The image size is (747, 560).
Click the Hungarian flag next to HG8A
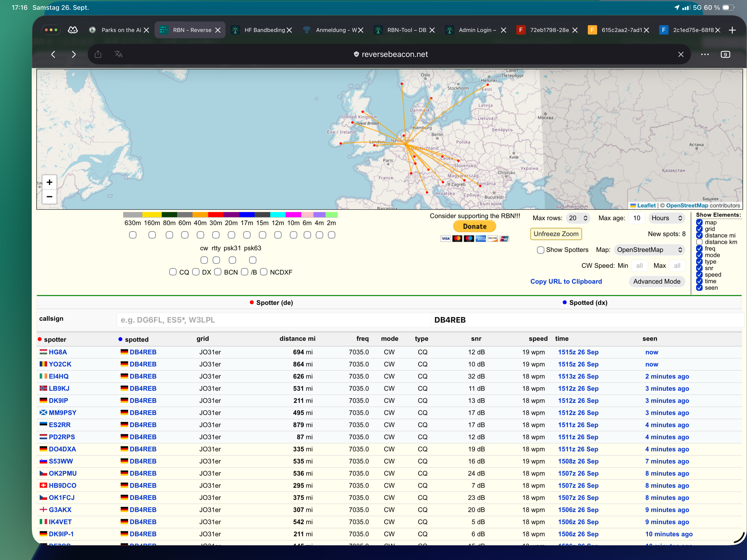(x=43, y=352)
